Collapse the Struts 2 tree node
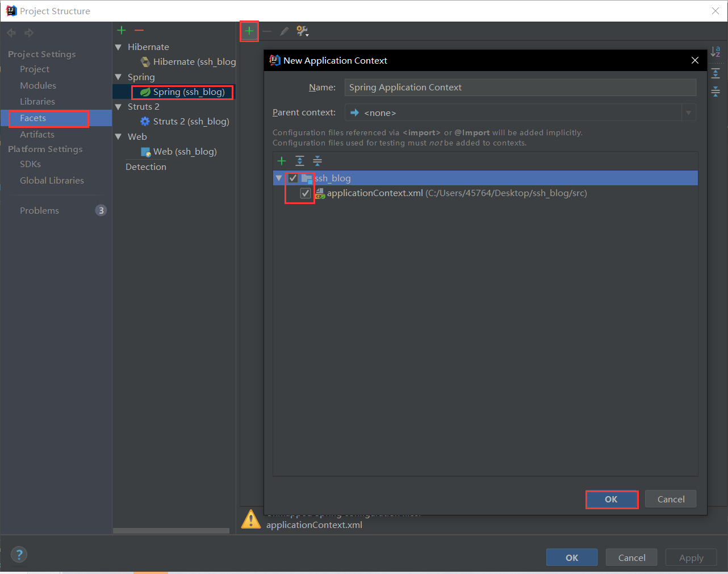728x574 pixels. point(119,107)
